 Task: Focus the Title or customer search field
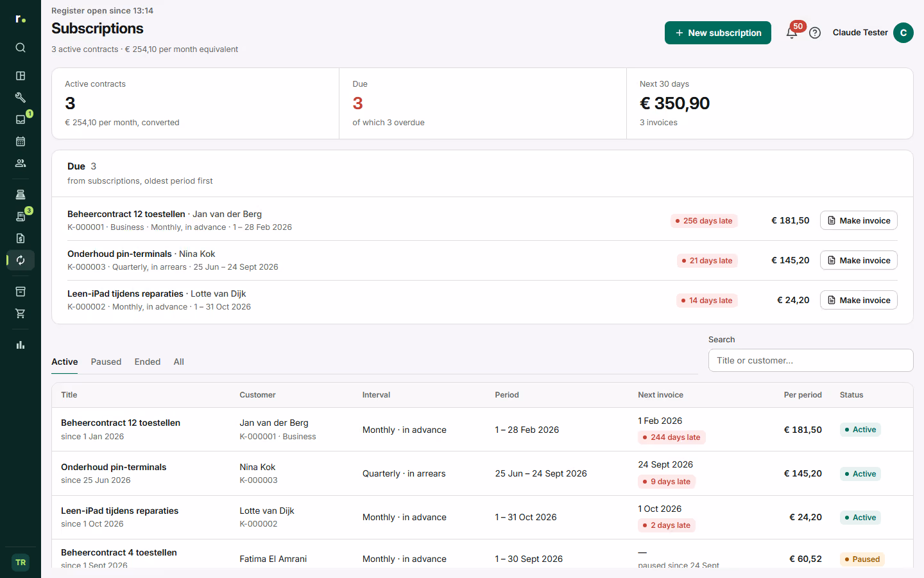click(810, 360)
